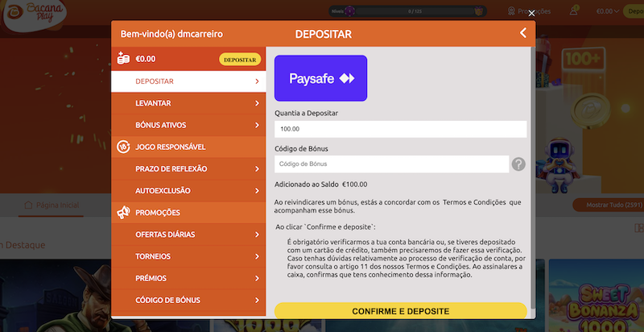
Task: Click the coins balance icon
Action: click(x=123, y=59)
